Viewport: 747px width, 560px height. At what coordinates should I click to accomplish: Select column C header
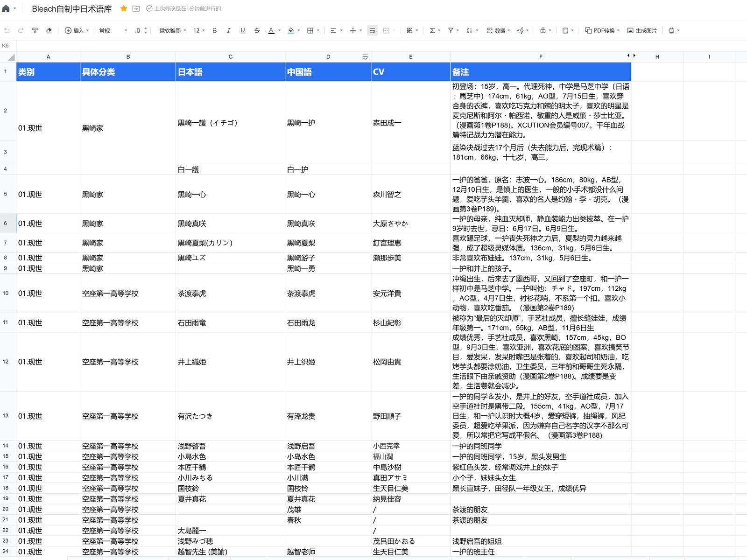[x=231, y=57]
